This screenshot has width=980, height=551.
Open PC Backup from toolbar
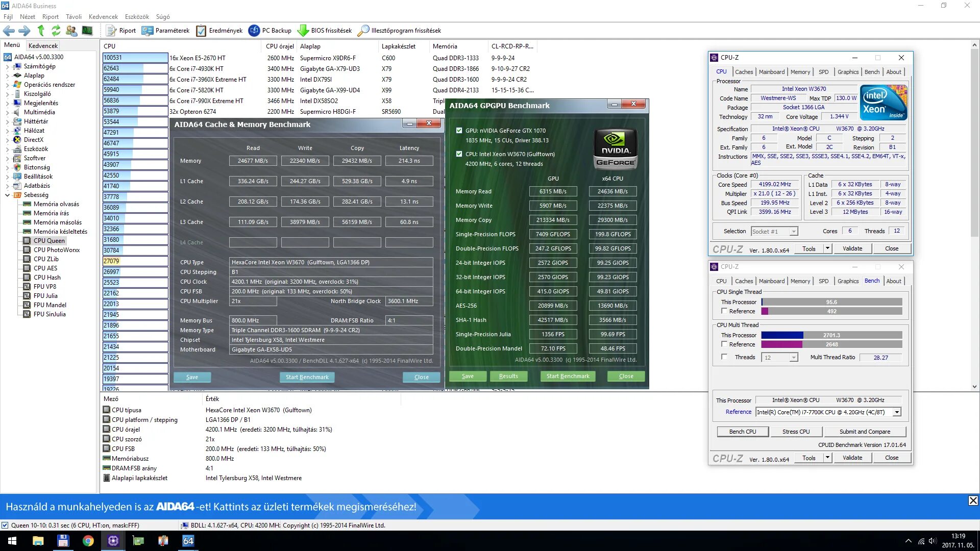(x=270, y=31)
